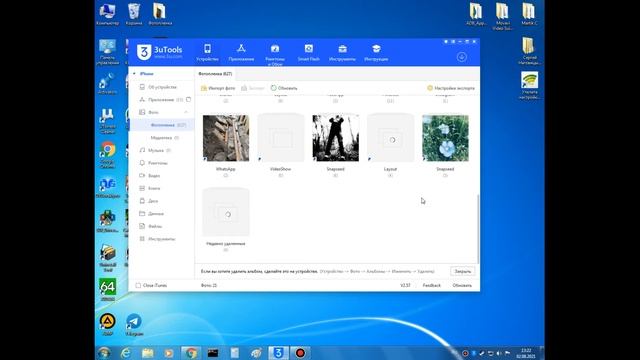Open Корзина recycle bin on desktop

134,14
